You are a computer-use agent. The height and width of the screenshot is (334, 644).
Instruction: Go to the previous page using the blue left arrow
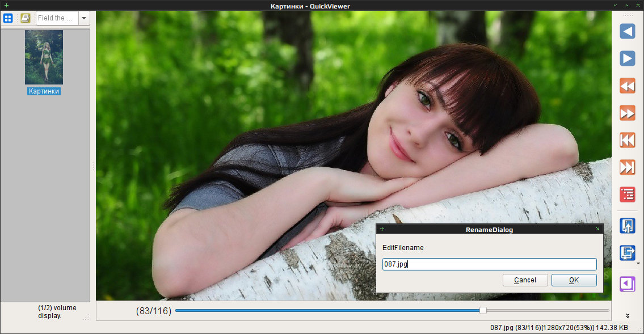click(x=627, y=31)
